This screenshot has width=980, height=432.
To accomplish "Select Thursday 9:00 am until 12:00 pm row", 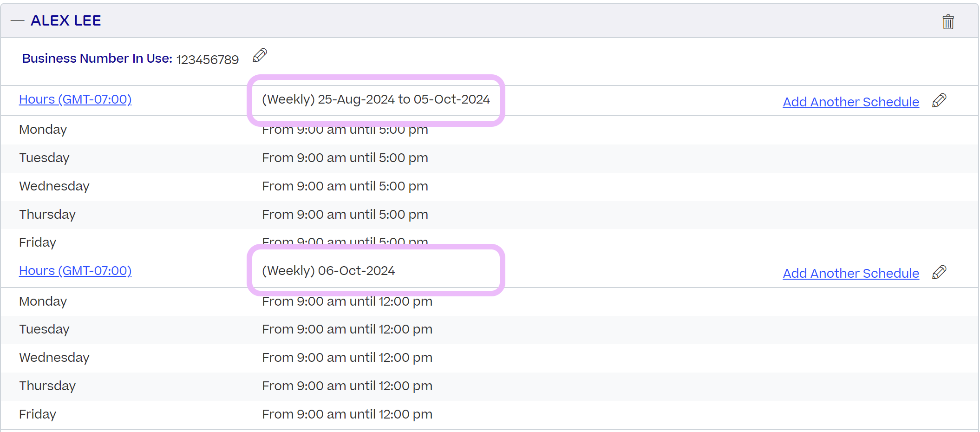I will [490, 386].
